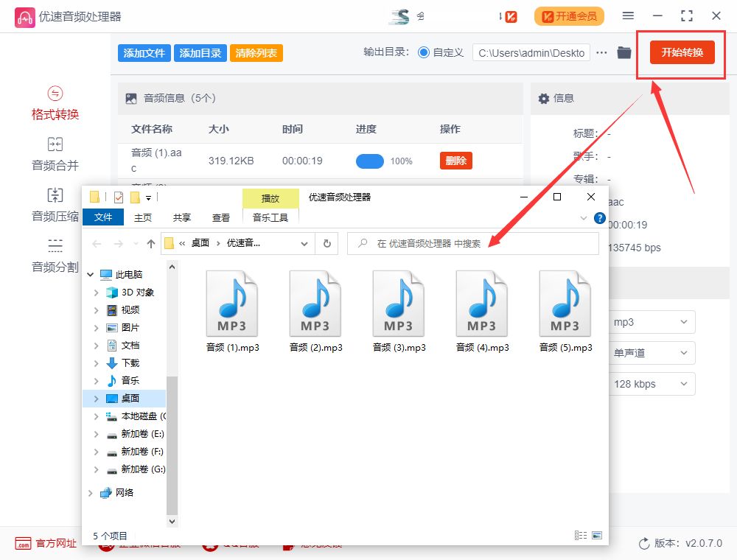Click the blue progress bar at 100%
Viewport: 737px width, 560px height.
coord(370,161)
